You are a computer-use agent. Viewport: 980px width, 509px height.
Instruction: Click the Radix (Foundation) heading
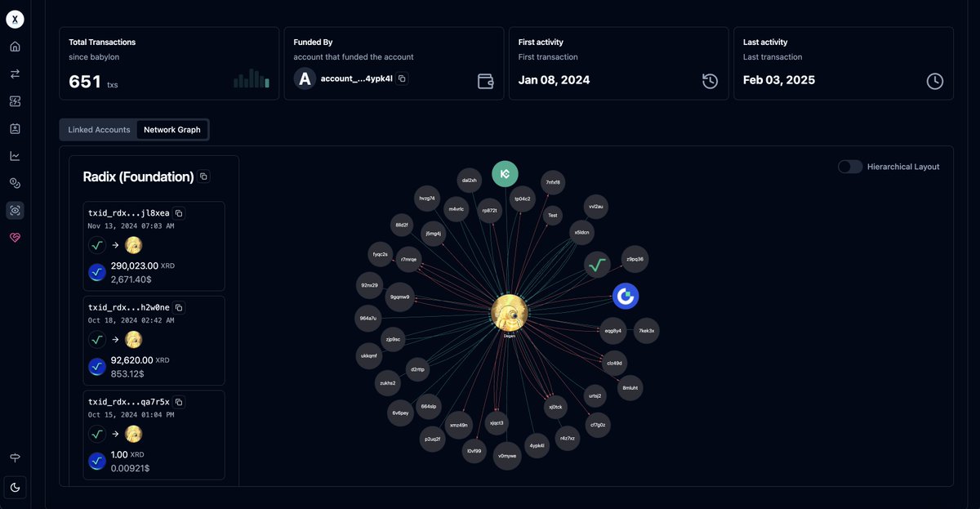click(x=138, y=176)
